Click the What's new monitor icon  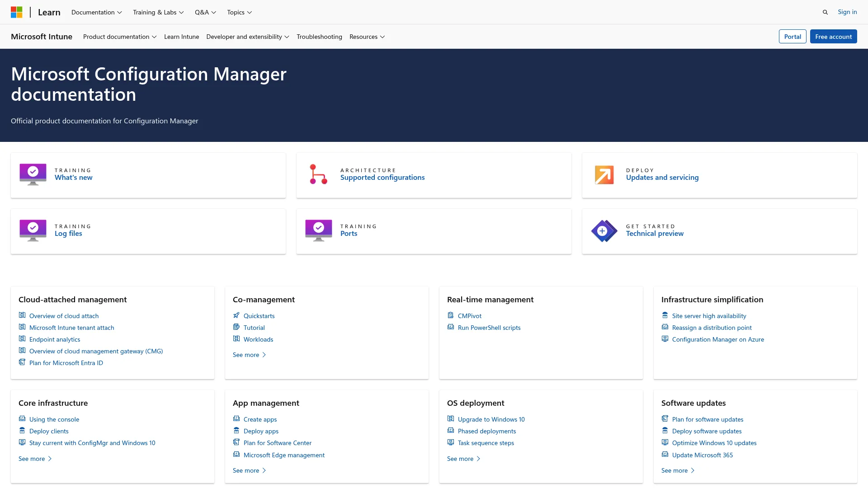(33, 174)
